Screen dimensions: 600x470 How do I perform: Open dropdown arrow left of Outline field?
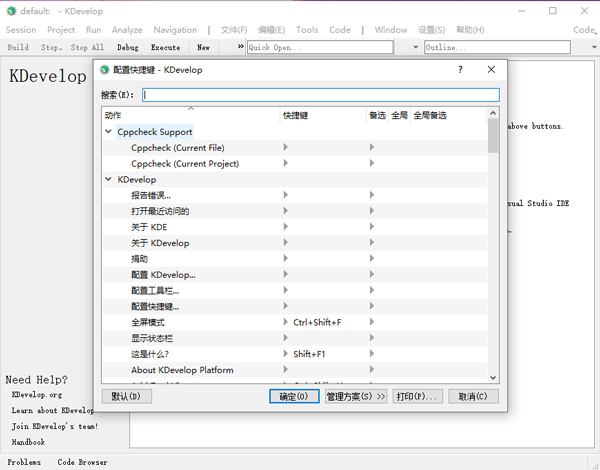[x=416, y=47]
